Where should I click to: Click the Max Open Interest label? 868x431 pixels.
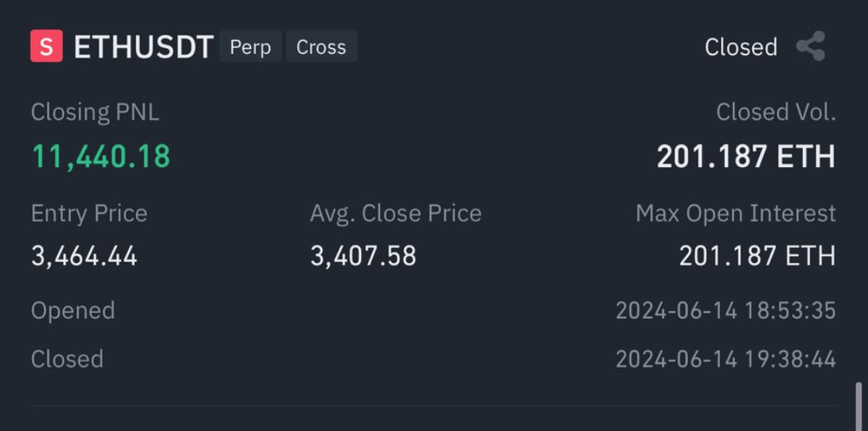tap(735, 213)
